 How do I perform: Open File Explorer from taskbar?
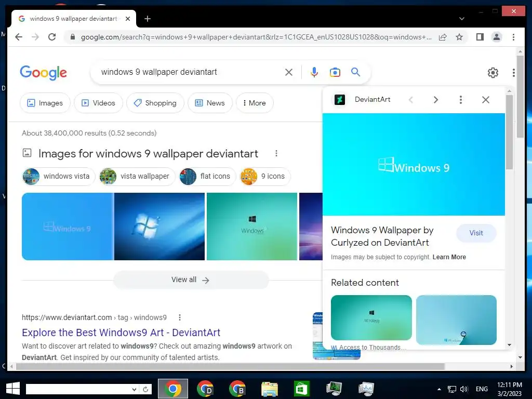click(270, 389)
